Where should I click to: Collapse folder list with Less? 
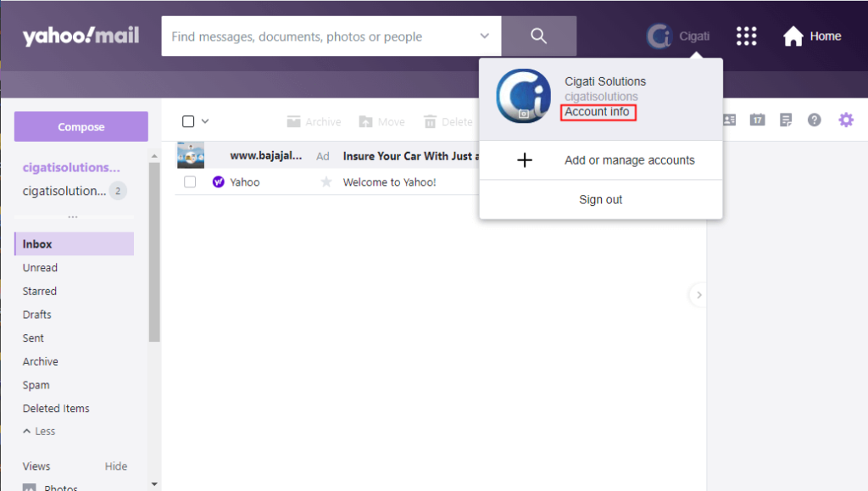click(x=39, y=432)
